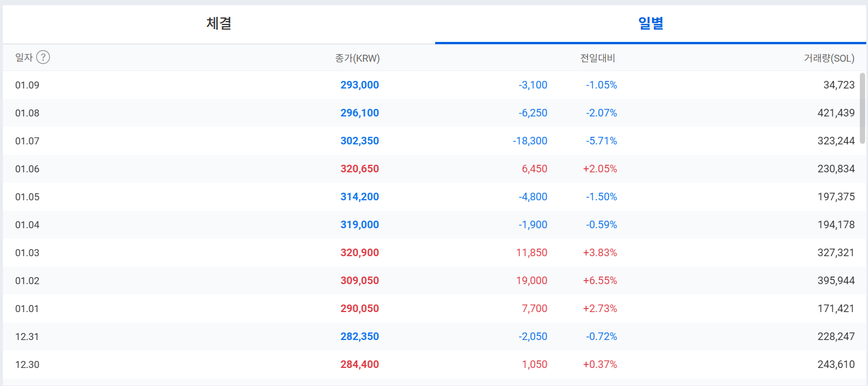Image resolution: width=868 pixels, height=386 pixels.
Task: Click the -1.05% percentage
Action: pyautogui.click(x=602, y=85)
